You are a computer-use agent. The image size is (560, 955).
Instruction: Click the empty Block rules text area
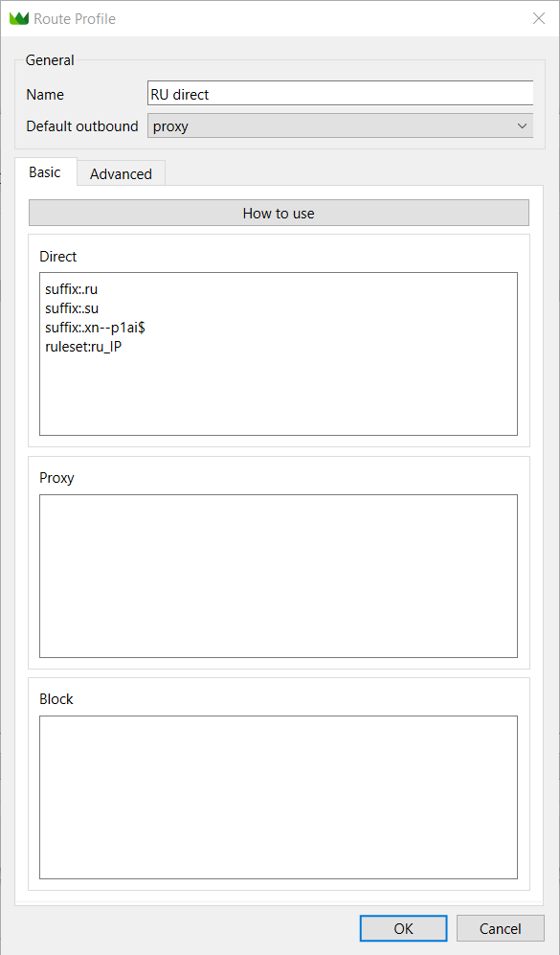tap(279, 797)
